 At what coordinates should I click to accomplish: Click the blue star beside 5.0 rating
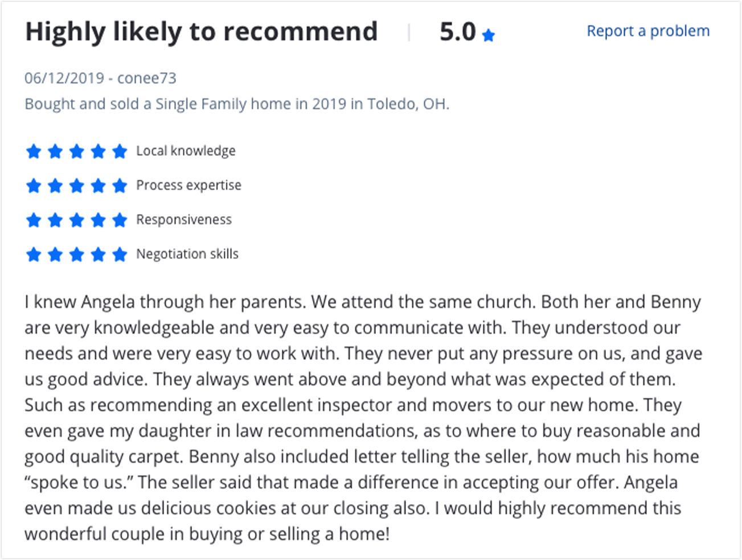[x=488, y=35]
